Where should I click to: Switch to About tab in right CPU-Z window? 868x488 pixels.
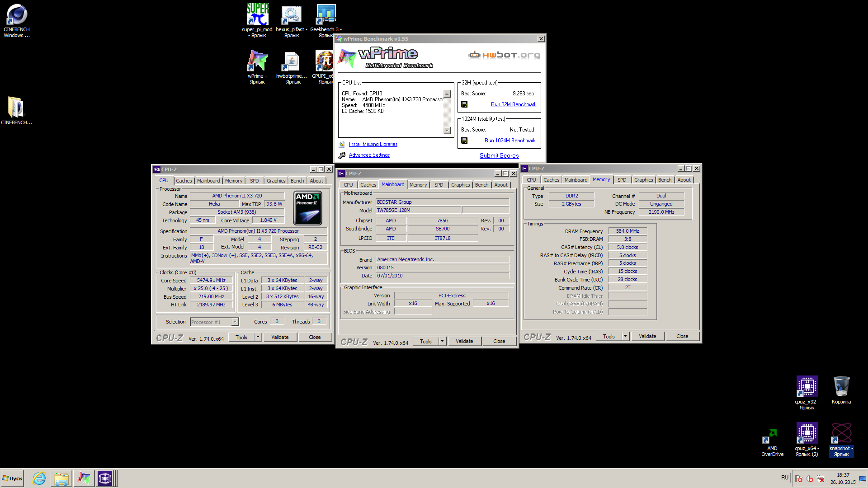point(684,180)
